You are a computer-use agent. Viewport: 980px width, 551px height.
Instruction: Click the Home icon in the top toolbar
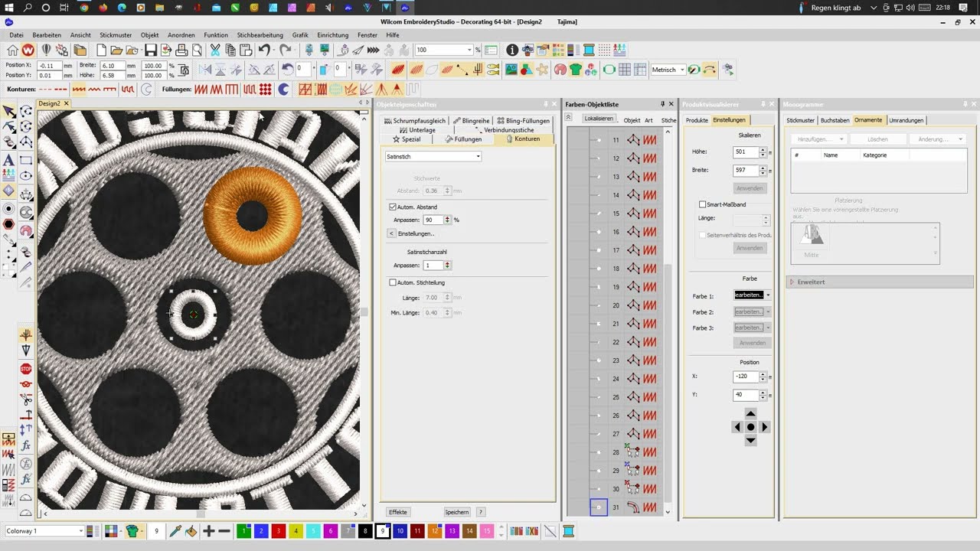click(x=12, y=50)
